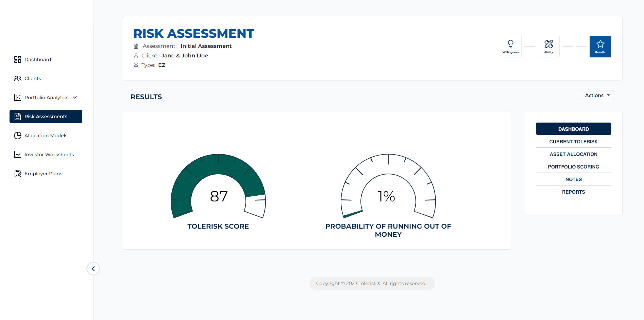
Task: Click PROBABILITY OF RUNNING OUT OF MONEY label
Action: (388, 230)
